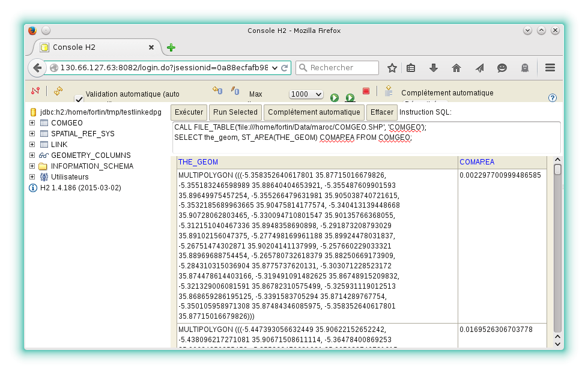Viewport: 588px width, 374px height.
Task: Click the 0.0169526306703778 COMAREA value cell
Action: tap(502, 336)
